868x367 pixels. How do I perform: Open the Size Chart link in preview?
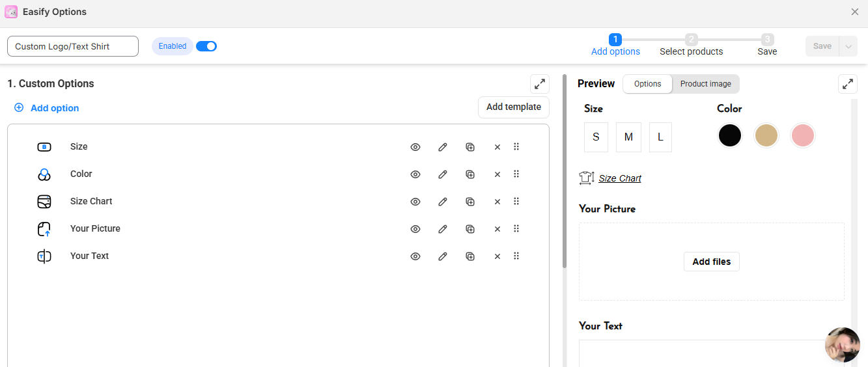(x=620, y=178)
